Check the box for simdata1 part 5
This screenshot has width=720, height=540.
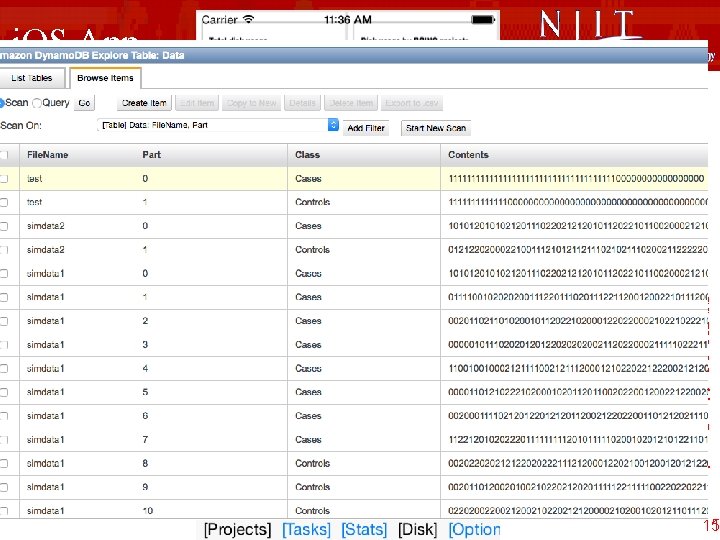coord(4,392)
